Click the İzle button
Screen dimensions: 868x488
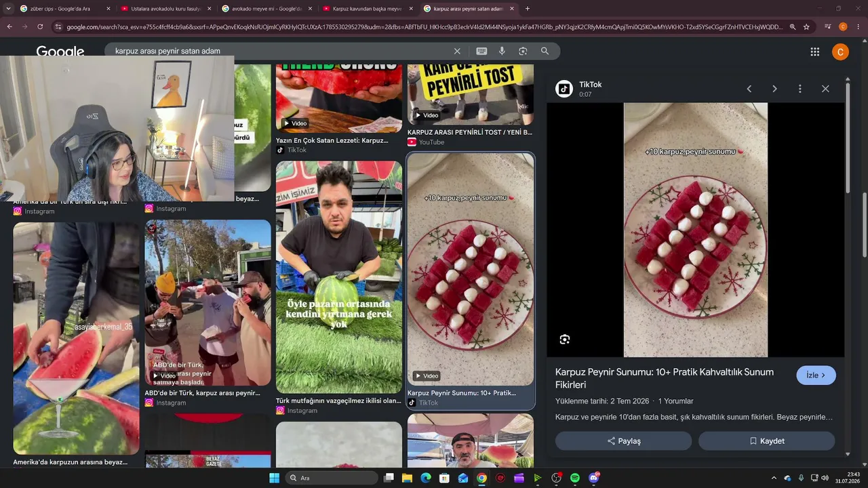(816, 375)
